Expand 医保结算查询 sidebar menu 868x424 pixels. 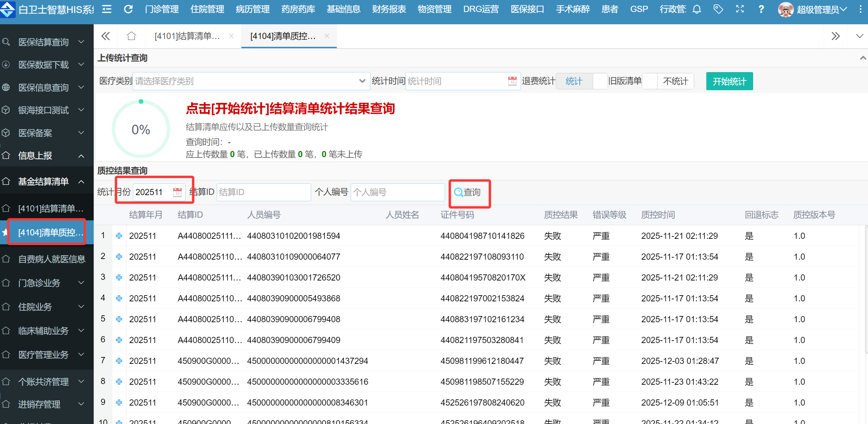point(43,42)
